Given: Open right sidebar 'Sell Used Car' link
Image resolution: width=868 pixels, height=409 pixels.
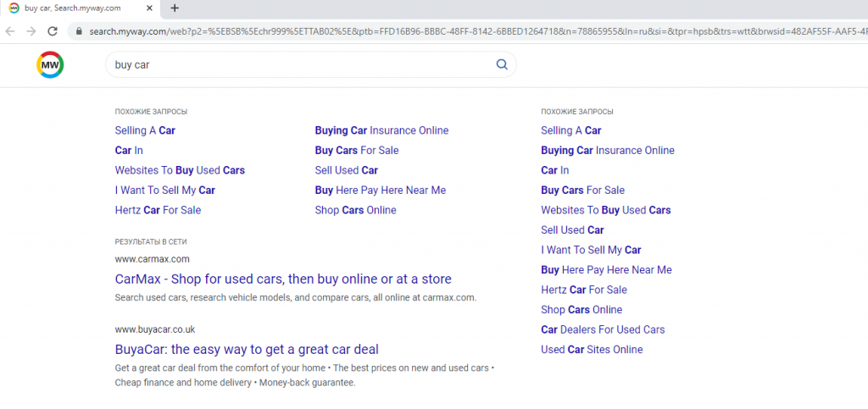Looking at the screenshot, I should coord(572,230).
